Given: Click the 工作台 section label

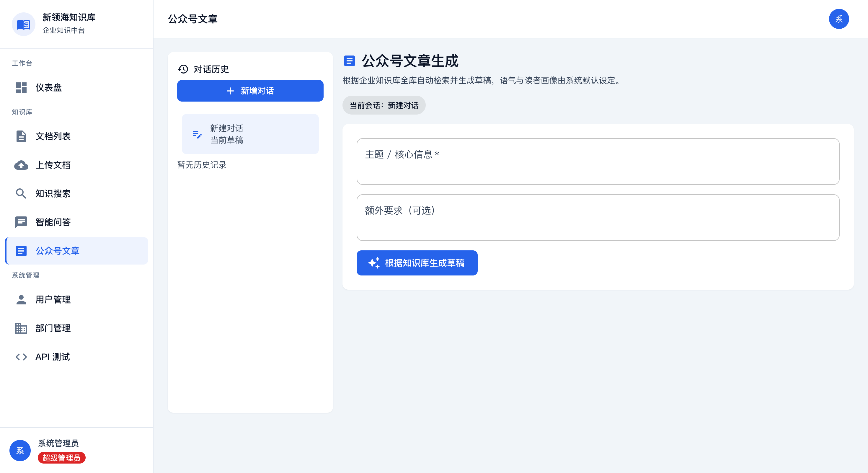Looking at the screenshot, I should (22, 63).
